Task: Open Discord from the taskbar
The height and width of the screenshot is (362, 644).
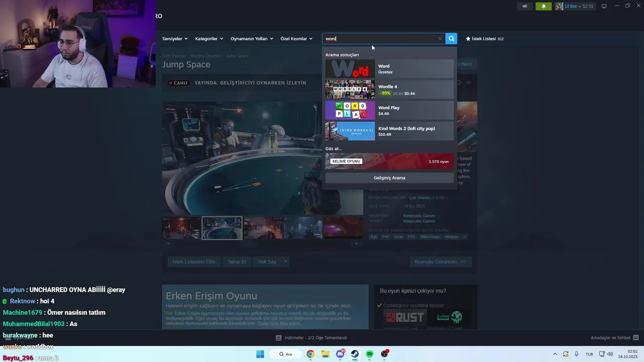Action: tap(340, 354)
